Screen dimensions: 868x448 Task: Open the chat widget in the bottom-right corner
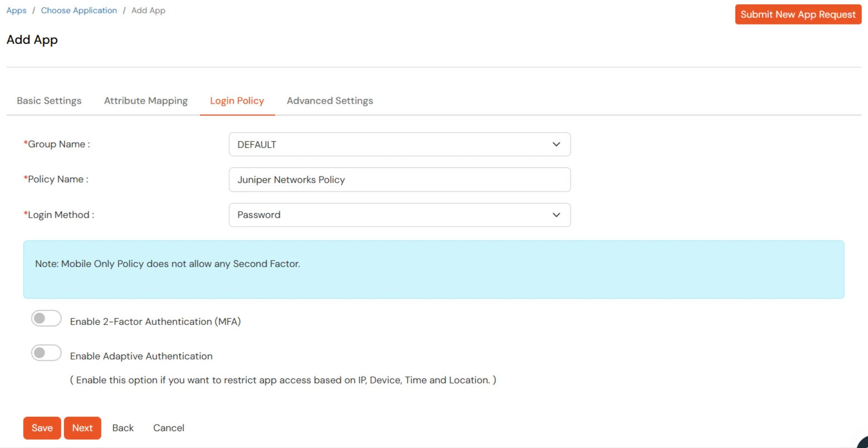pyautogui.click(x=863, y=443)
